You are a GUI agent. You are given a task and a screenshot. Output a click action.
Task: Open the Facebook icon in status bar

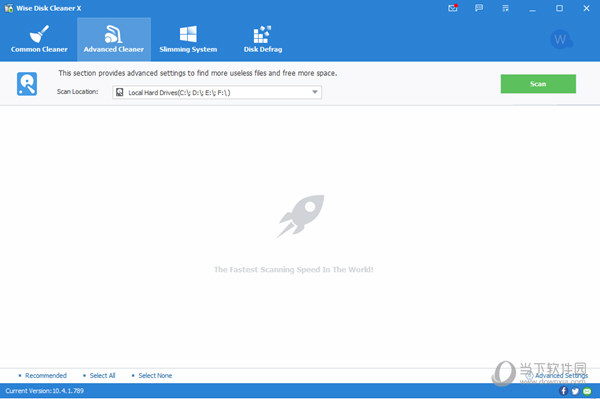563,391
